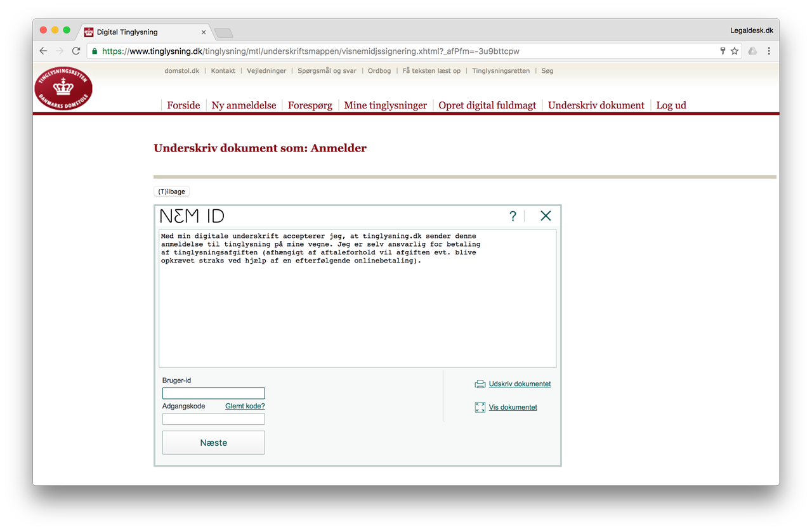Click the (T)ilbage button
812x532 pixels.
pos(171,191)
